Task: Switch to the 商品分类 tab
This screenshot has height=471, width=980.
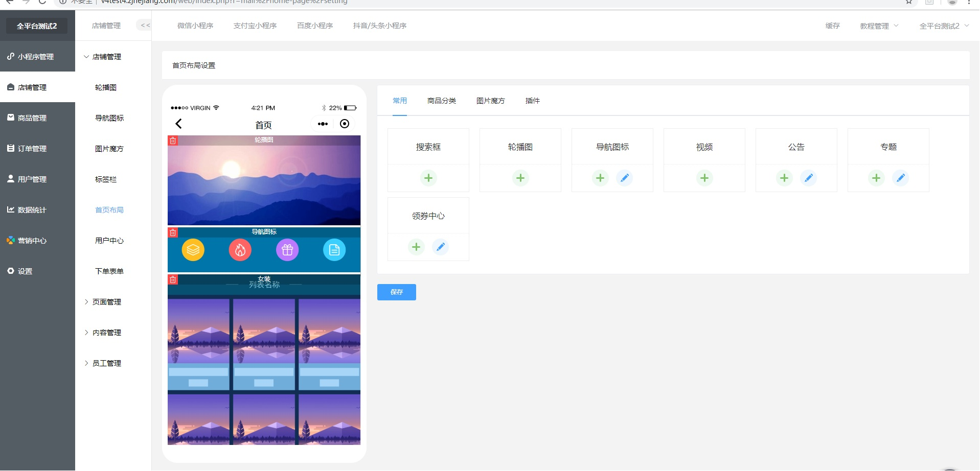Action: pyautogui.click(x=442, y=101)
